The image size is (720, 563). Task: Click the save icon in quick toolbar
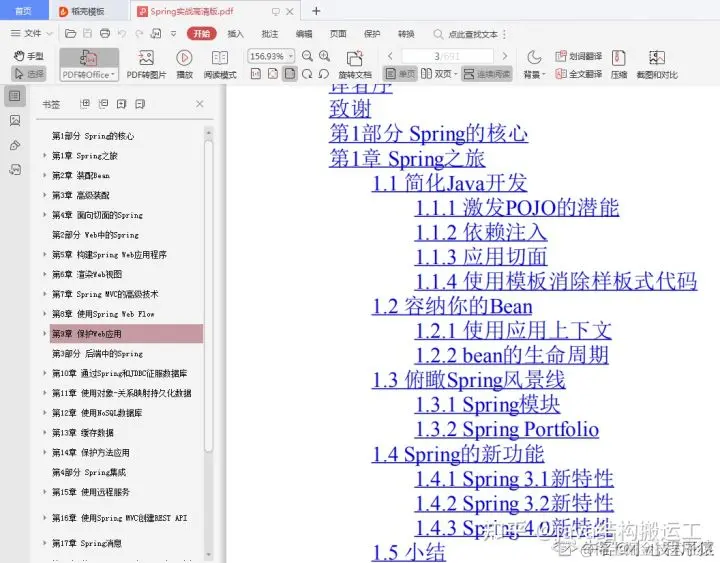click(x=87, y=34)
